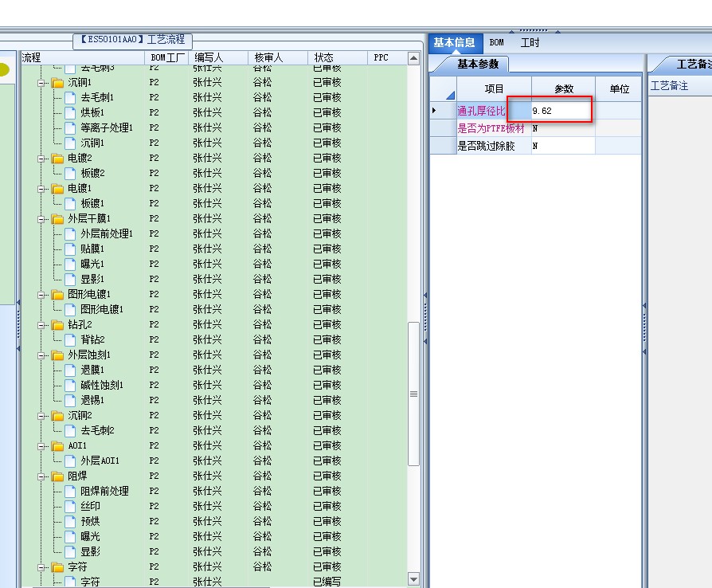The width and height of the screenshot is (712, 588).
Task: Click the 沉铜1 folder icon
Action: (x=57, y=82)
